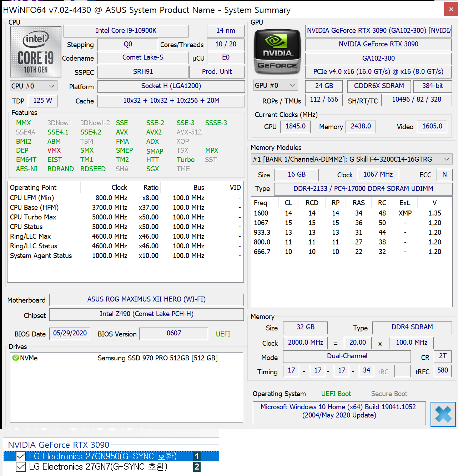Click the UEFI Boot label
Image resolution: width=458 pixels, height=476 pixels.
pos(336,394)
